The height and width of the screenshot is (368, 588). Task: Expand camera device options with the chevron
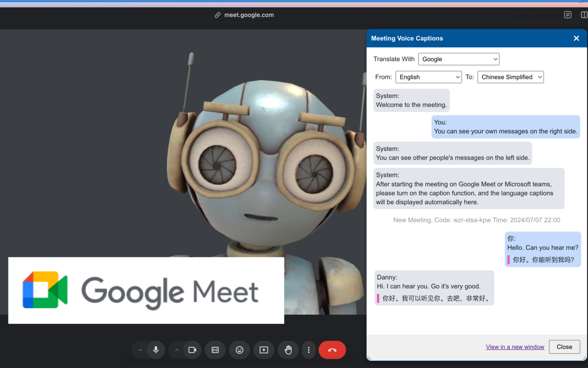click(176, 350)
